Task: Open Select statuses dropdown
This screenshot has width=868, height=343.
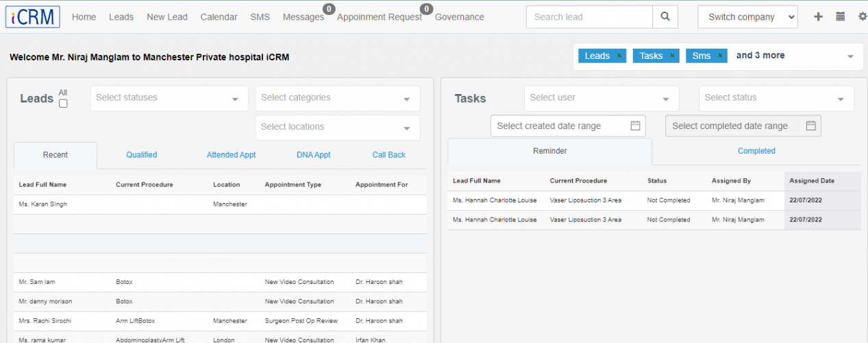Action: (x=169, y=98)
